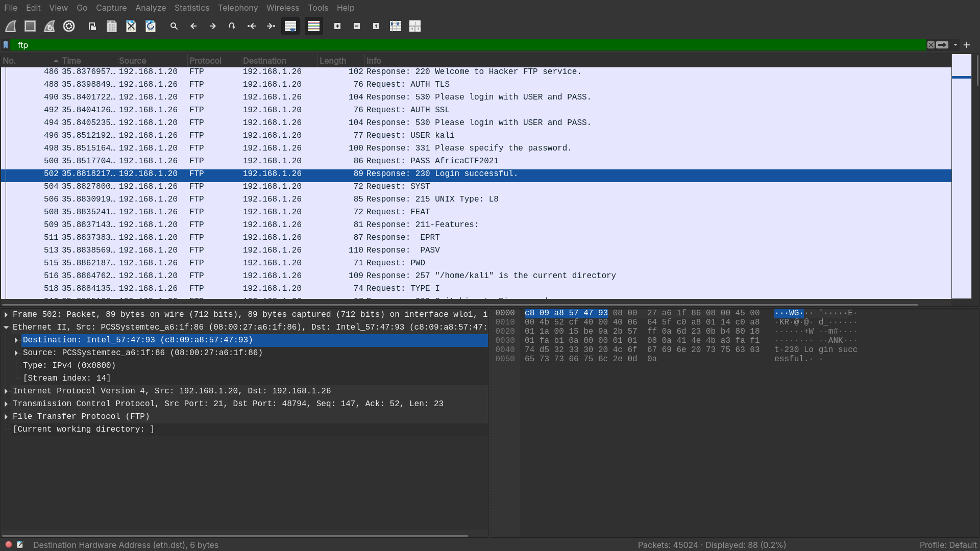
Task: Open capture options gear icon
Action: 69,26
